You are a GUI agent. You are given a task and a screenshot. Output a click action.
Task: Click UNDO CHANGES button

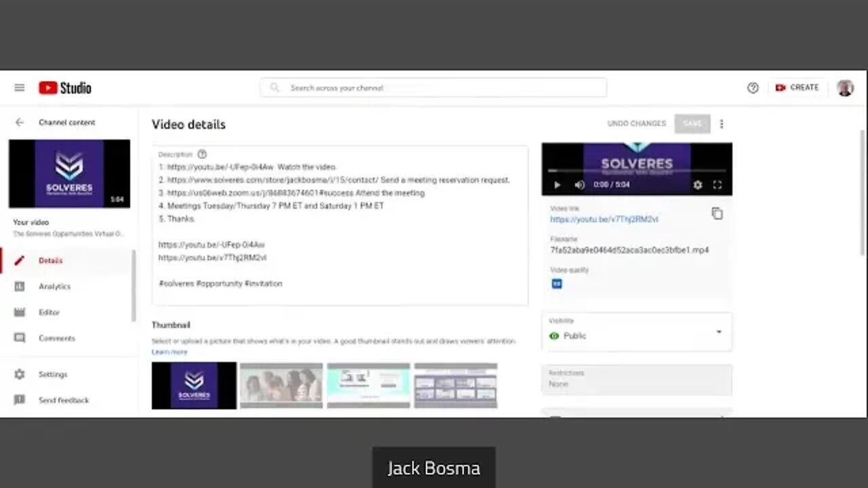tap(637, 123)
